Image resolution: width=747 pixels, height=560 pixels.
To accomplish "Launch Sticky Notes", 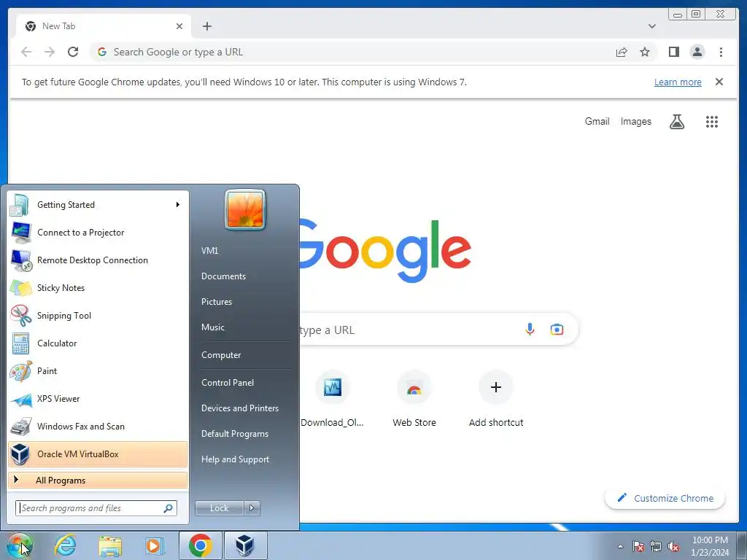I will click(x=98, y=287).
